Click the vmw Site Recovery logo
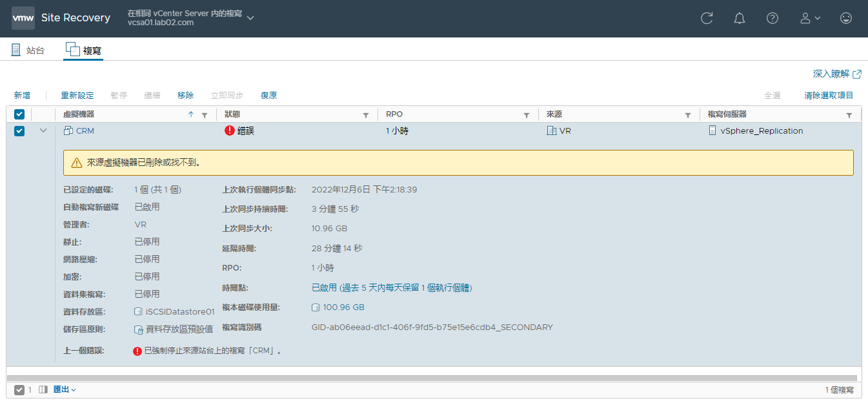Viewport: 868px width, 405px height. click(x=61, y=18)
